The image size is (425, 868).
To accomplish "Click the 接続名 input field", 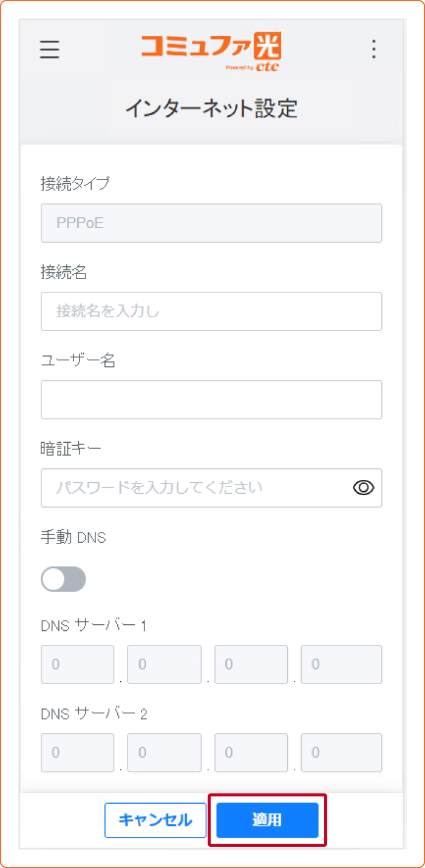I will click(211, 311).
